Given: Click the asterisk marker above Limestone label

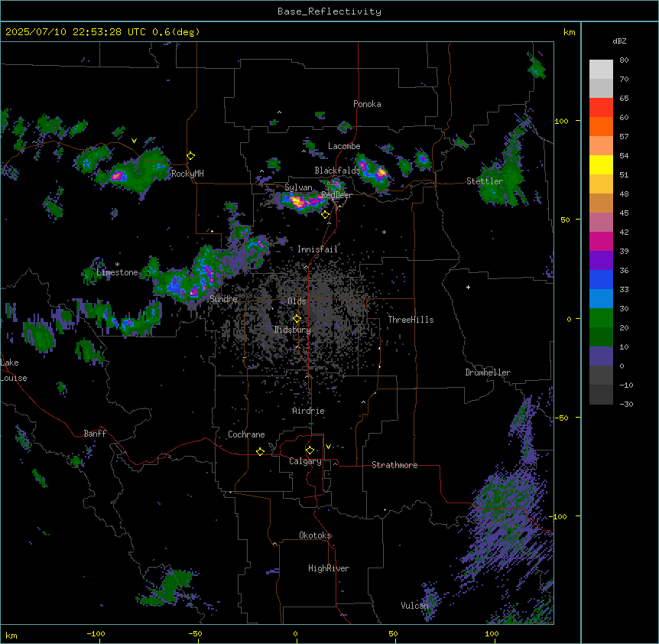Looking at the screenshot, I should pos(117,265).
